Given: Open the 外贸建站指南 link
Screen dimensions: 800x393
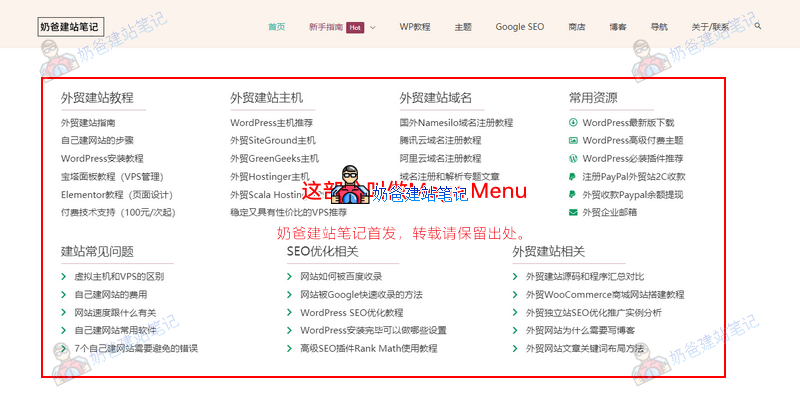Looking at the screenshot, I should [x=88, y=122].
